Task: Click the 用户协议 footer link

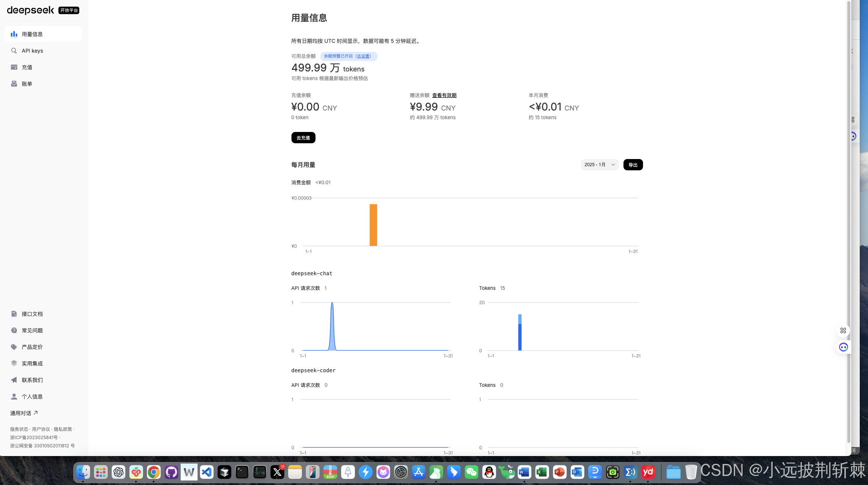Action: (x=41, y=429)
